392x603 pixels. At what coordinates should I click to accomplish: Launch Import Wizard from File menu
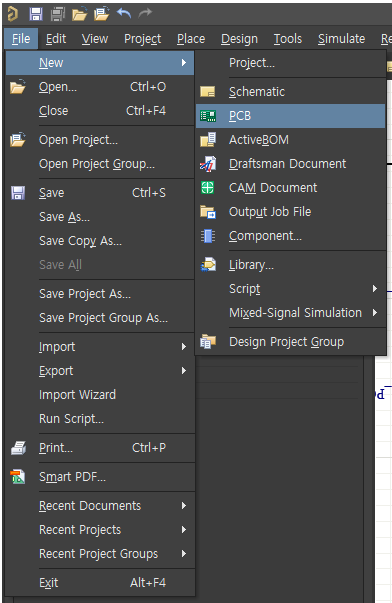(100, 395)
